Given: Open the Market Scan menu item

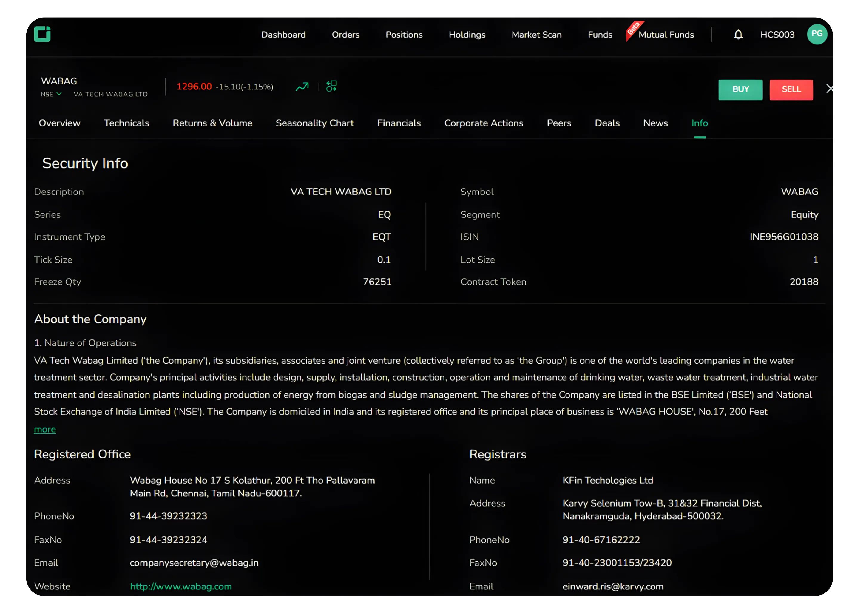Looking at the screenshot, I should click(536, 34).
